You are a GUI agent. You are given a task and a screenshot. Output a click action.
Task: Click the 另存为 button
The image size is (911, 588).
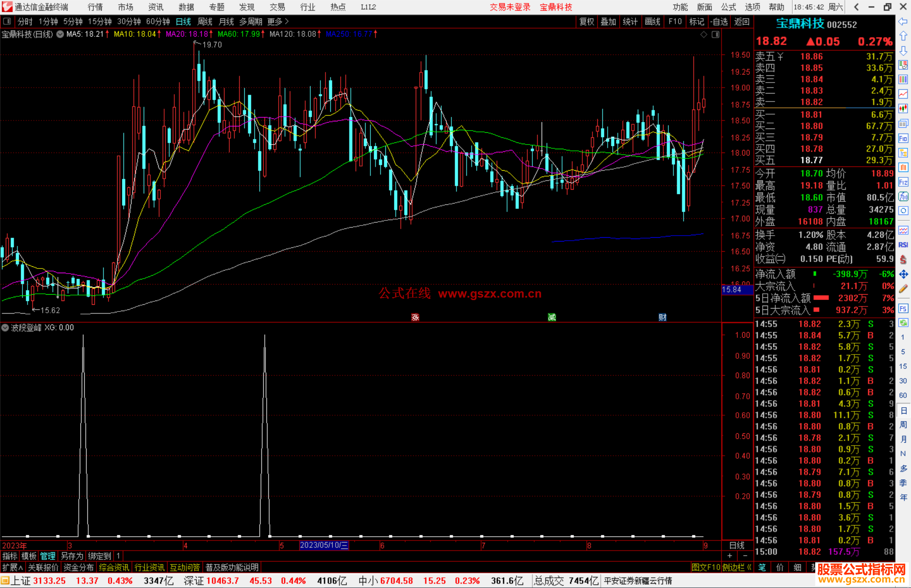coord(72,556)
